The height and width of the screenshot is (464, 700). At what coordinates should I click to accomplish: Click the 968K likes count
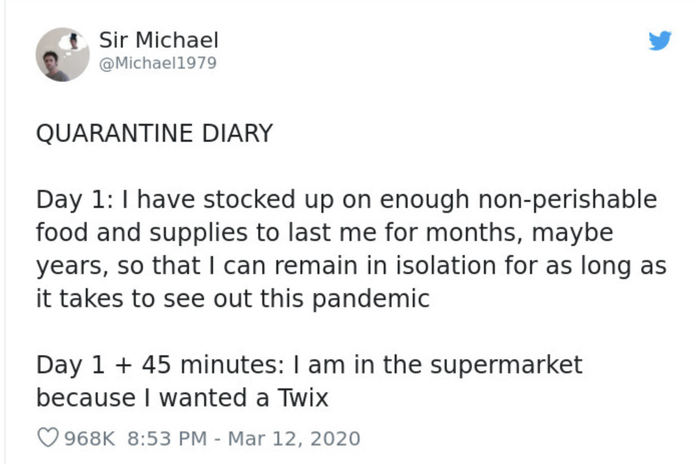point(91,438)
